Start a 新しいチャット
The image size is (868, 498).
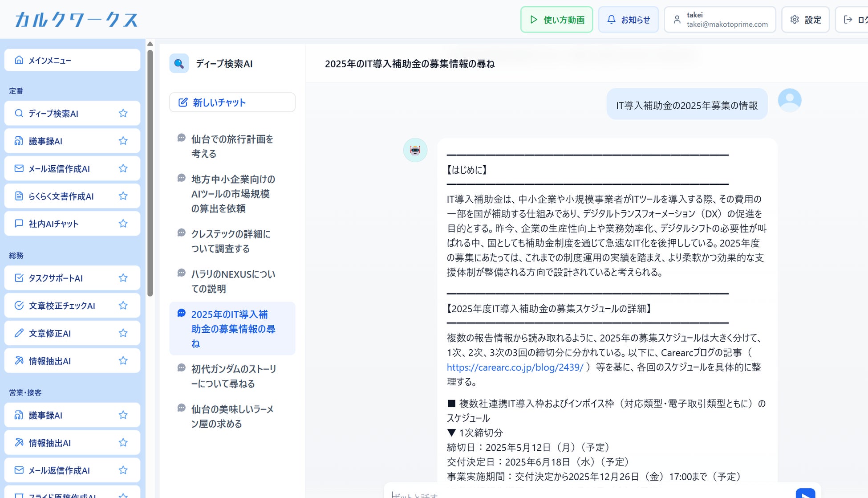232,102
